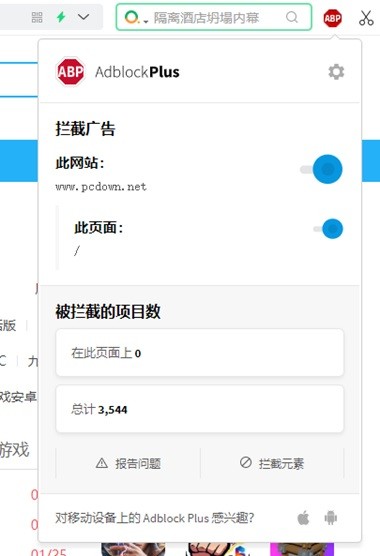Image resolution: width=380 pixels, height=556 pixels.
Task: Open Adblock Plus settings gear
Action: pos(336,72)
